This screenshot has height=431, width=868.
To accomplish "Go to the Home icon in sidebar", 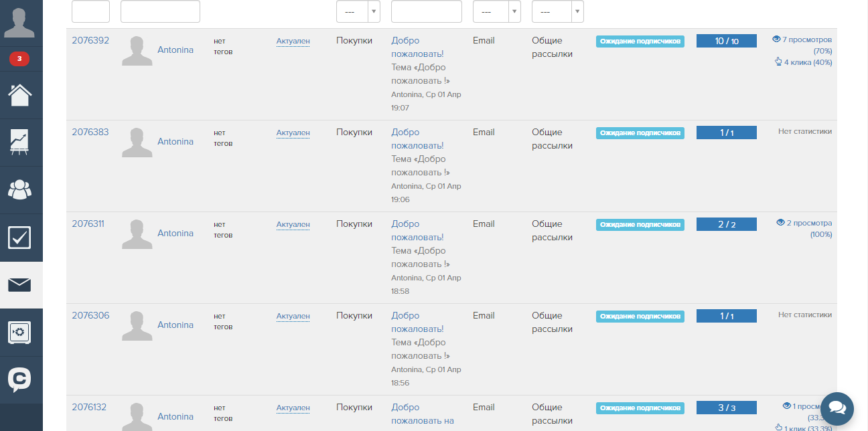I will pyautogui.click(x=20, y=94).
